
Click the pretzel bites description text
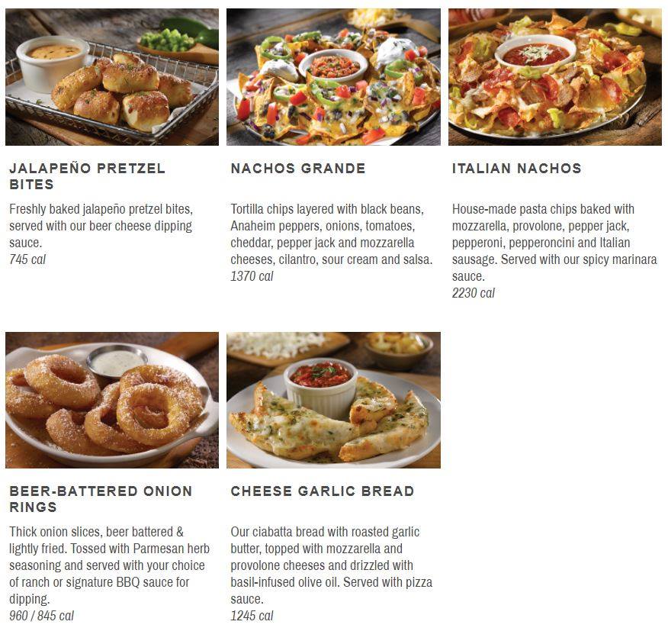[101, 226]
